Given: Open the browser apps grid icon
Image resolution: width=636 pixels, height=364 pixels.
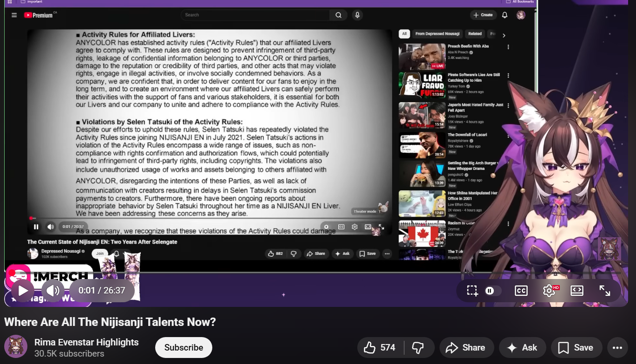Looking at the screenshot, I should [x=10, y=2].
